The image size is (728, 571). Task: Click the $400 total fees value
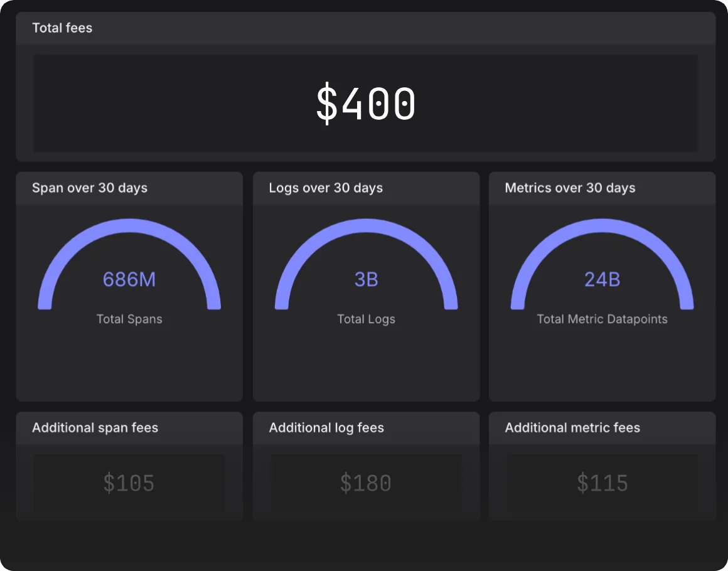click(x=366, y=104)
